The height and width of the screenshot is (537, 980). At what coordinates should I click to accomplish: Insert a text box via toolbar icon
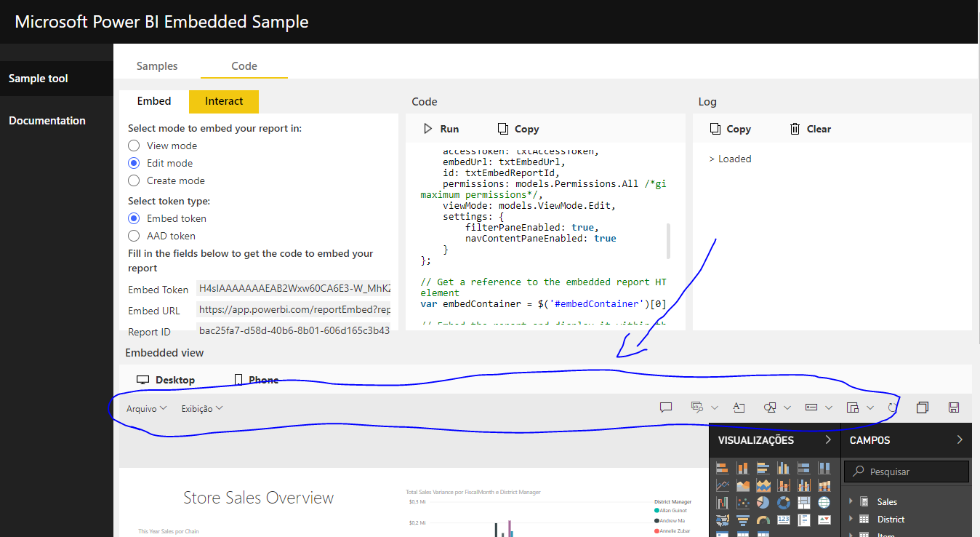(x=739, y=407)
